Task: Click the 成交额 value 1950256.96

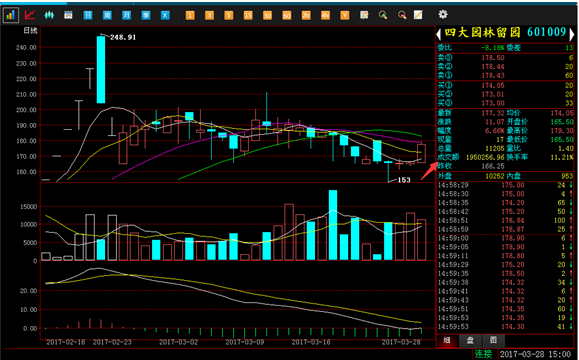Action: pos(485,157)
